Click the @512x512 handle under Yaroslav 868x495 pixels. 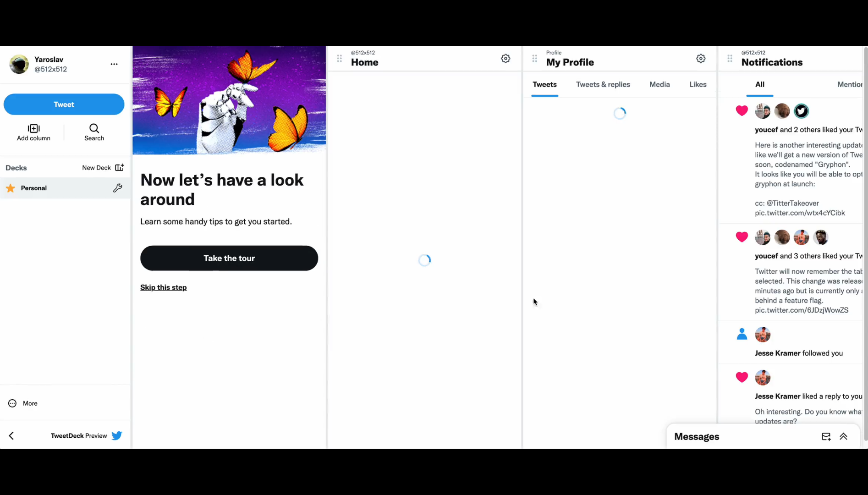[50, 69]
